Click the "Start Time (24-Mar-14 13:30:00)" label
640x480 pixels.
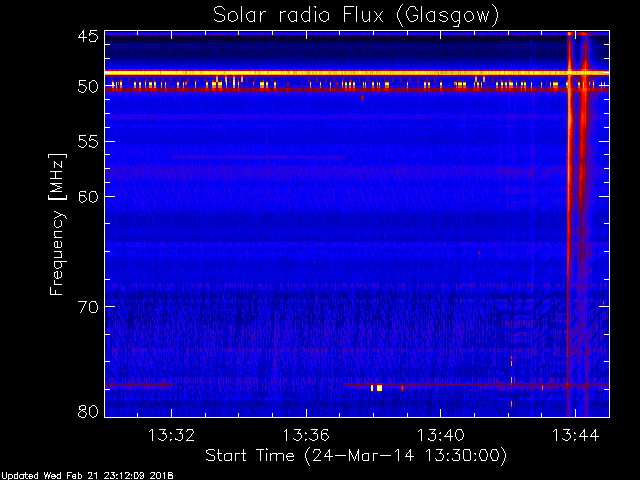(x=356, y=456)
